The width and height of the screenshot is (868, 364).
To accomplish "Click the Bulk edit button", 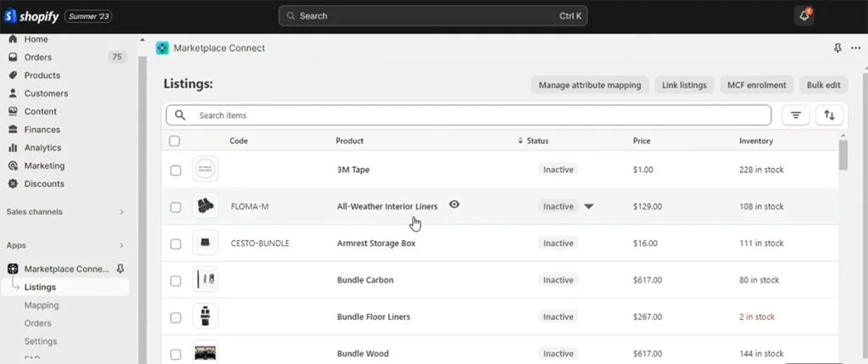I will coord(823,85).
